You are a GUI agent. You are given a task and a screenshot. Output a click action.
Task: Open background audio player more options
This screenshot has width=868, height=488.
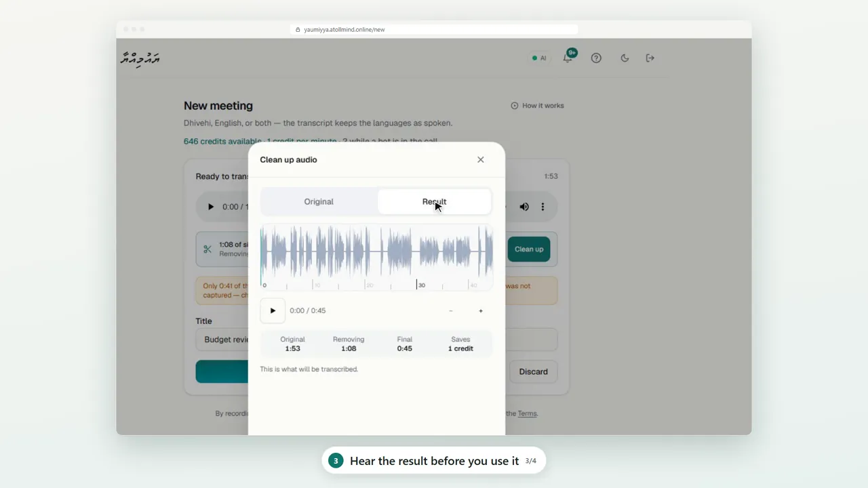coord(542,207)
